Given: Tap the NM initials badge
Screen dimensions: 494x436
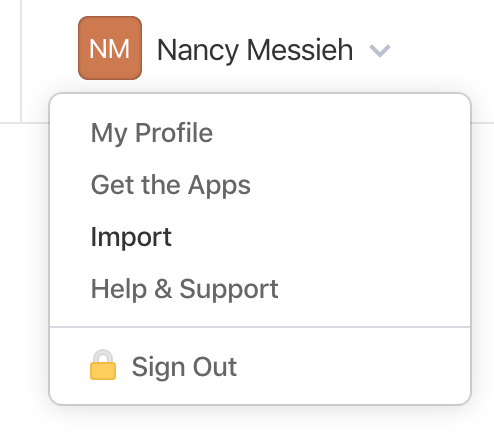Looking at the screenshot, I should (110, 48).
